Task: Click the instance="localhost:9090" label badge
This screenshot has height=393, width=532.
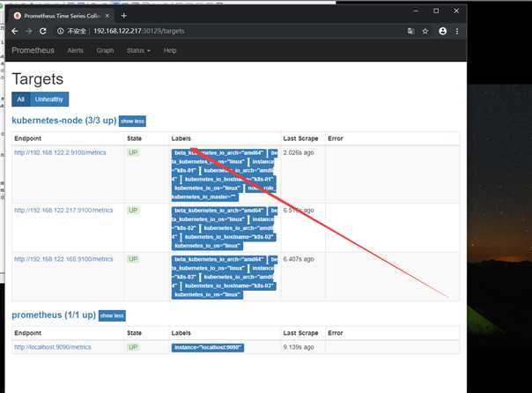Action: pos(208,347)
